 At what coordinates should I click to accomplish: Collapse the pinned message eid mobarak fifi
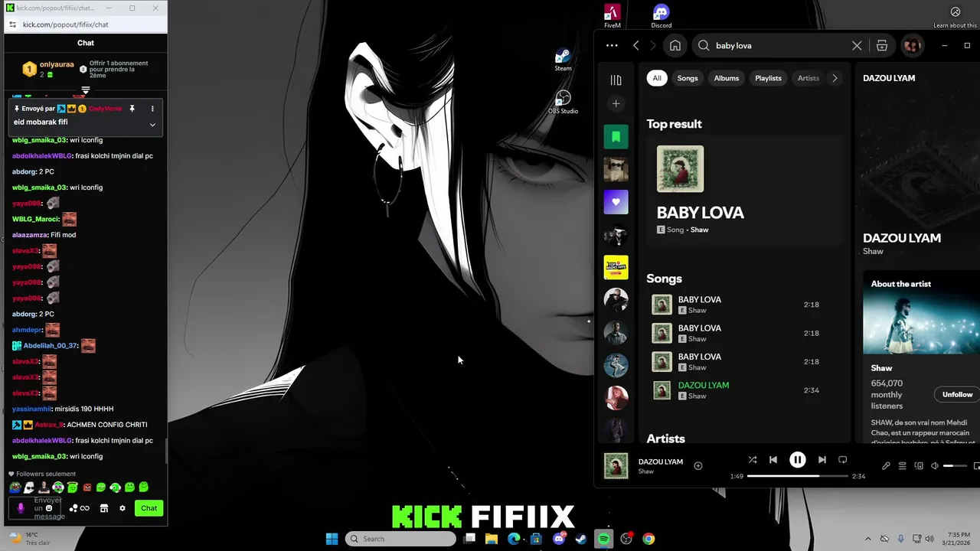click(152, 125)
